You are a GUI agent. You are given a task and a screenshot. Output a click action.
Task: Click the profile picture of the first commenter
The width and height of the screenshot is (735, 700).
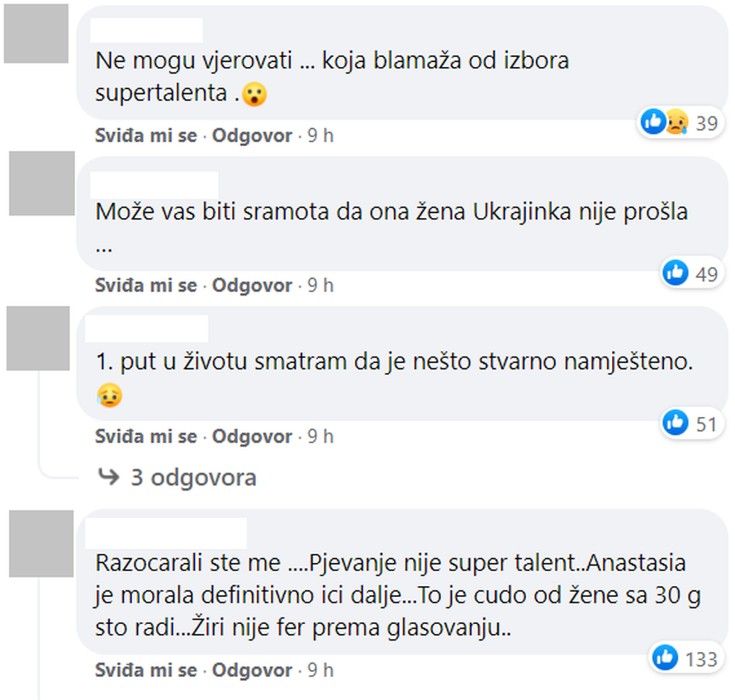tap(37, 37)
